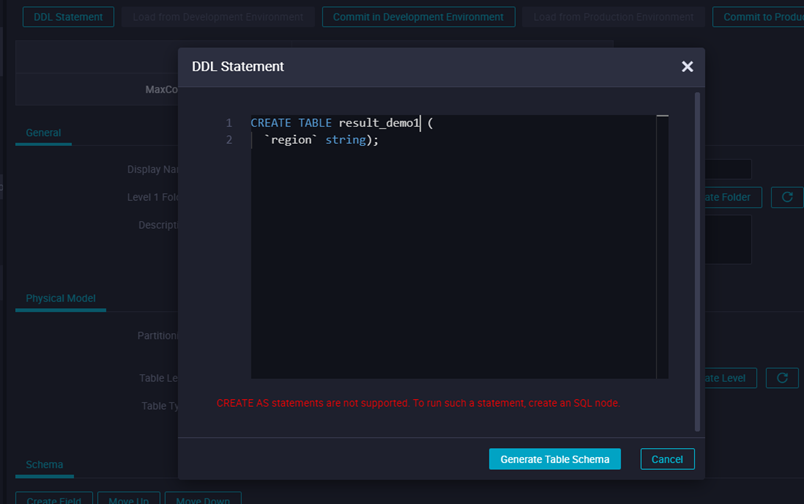Click the code editor minimap strip
Image resolution: width=804 pixels, height=504 pixels.
coord(662,247)
